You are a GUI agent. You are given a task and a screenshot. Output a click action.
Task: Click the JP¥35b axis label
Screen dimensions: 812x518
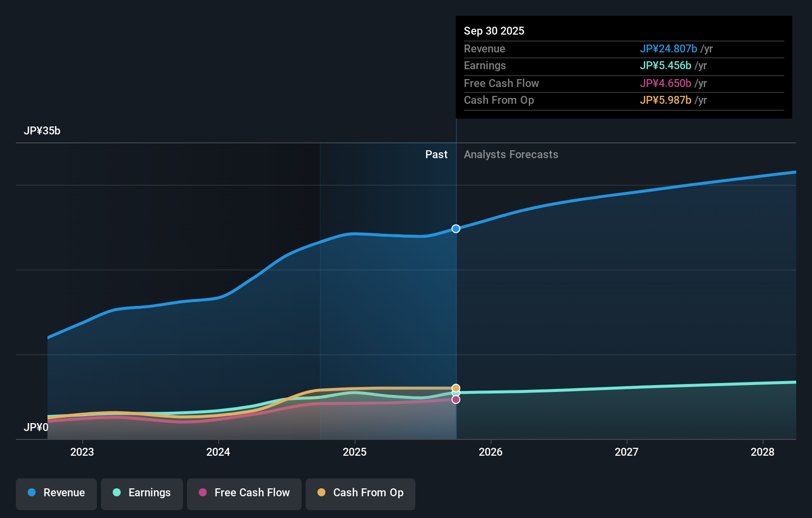click(x=43, y=131)
